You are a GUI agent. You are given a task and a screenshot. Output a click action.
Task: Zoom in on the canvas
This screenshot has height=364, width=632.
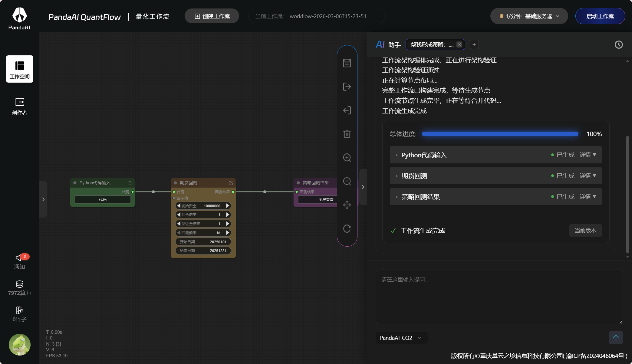tap(347, 158)
